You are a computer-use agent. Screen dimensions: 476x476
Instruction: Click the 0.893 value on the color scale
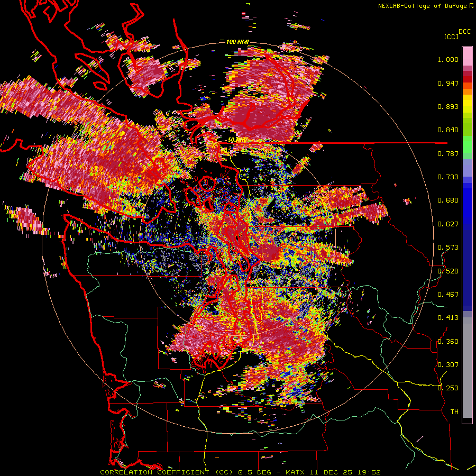tap(448, 106)
